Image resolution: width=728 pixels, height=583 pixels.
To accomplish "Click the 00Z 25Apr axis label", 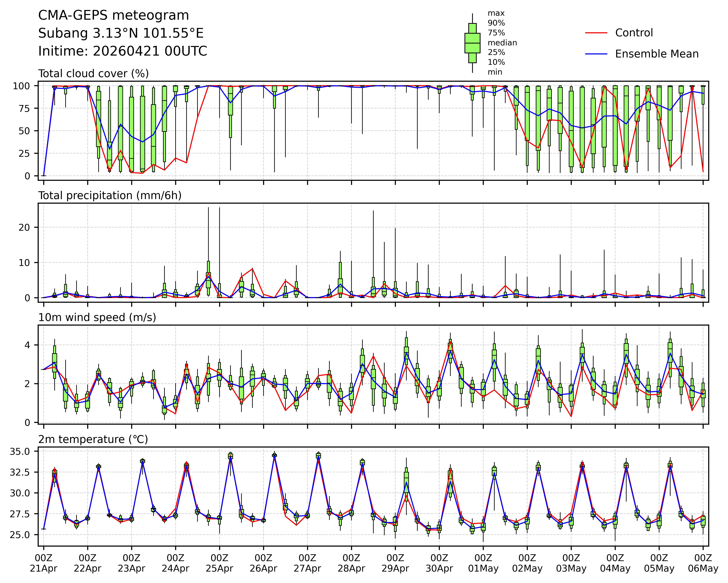I will point(220,563).
